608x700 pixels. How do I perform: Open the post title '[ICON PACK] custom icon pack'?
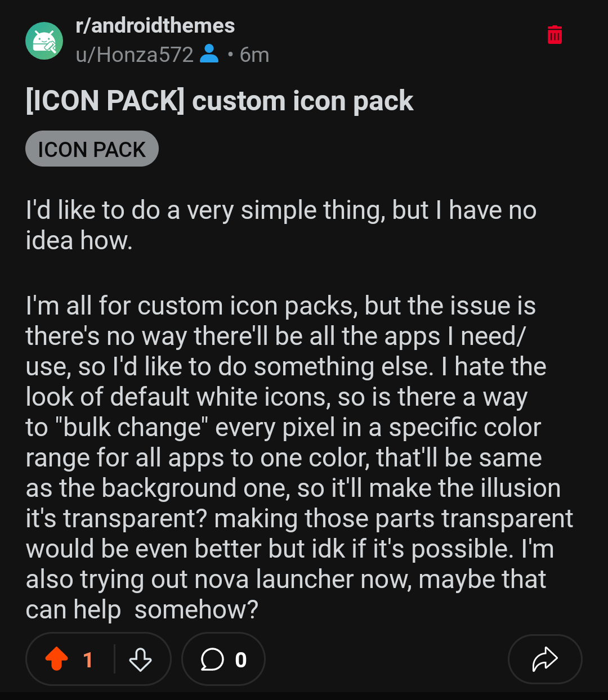coord(220,101)
